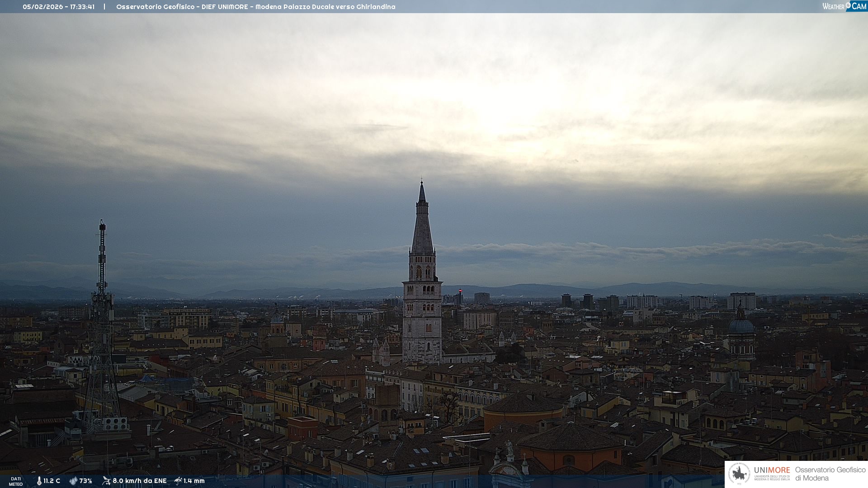The height and width of the screenshot is (488, 868).
Task: Click the blue church dome on right
Action: click(x=741, y=325)
